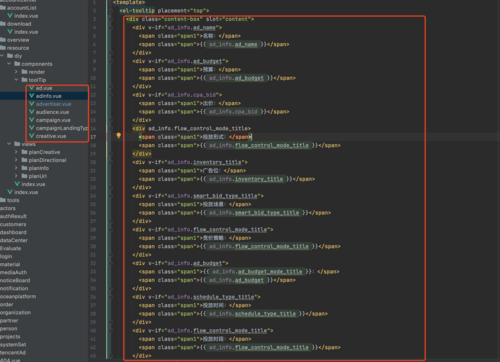Select the mediaAuth folder
500x362 pixels.
click(13, 272)
